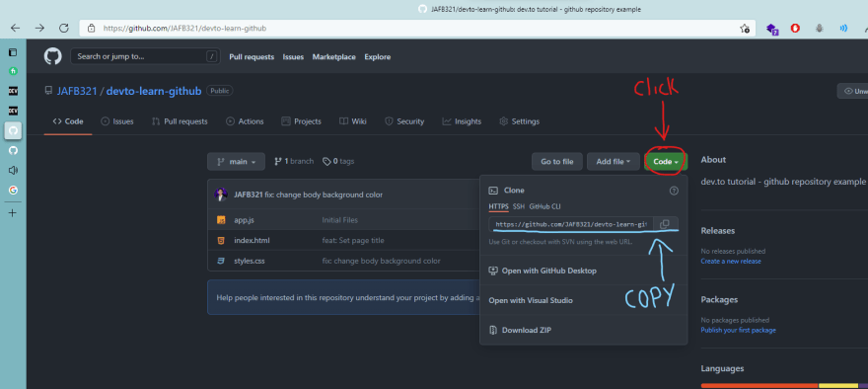Open the Google sidebar tab
868x389 pixels.
pos(13,191)
